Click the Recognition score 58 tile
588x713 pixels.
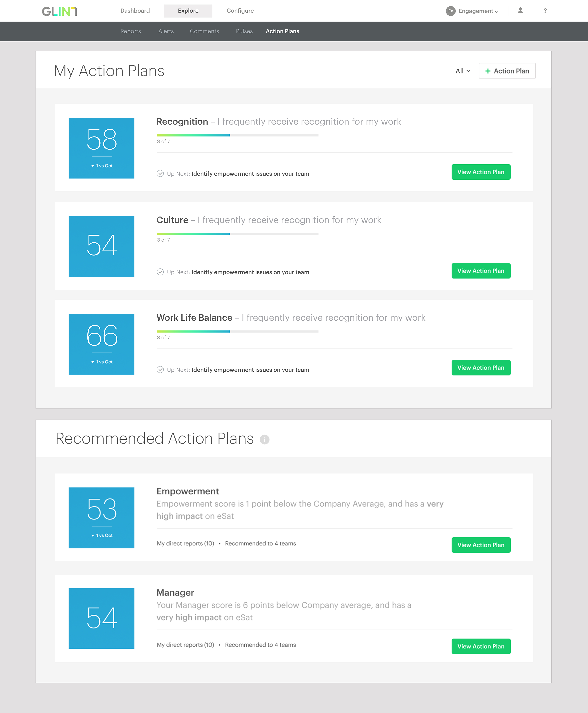point(101,148)
